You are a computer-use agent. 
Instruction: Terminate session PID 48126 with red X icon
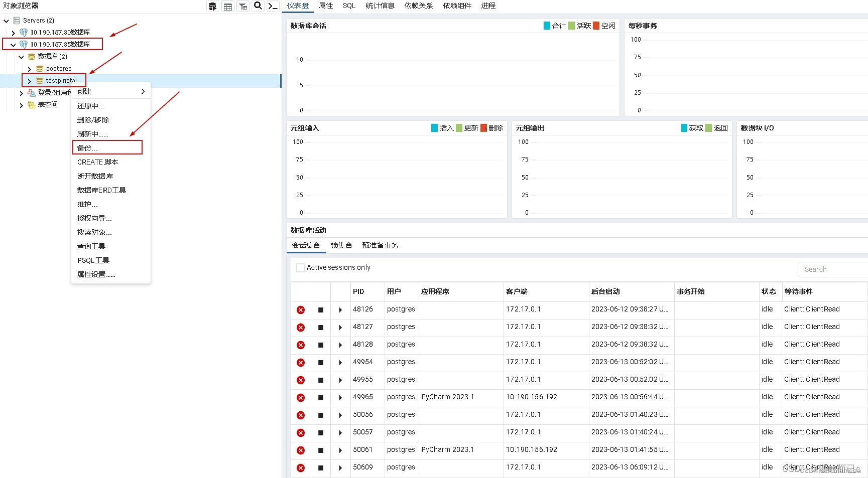pyautogui.click(x=300, y=309)
